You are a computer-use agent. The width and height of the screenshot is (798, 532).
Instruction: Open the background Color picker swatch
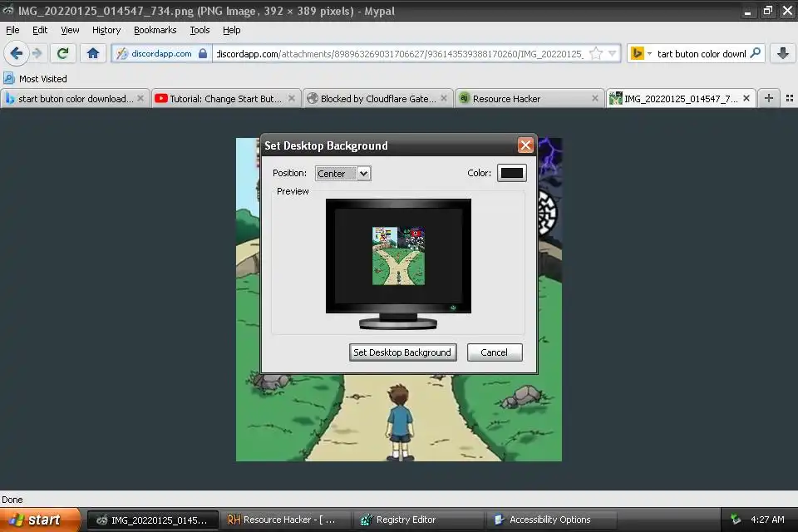click(511, 173)
